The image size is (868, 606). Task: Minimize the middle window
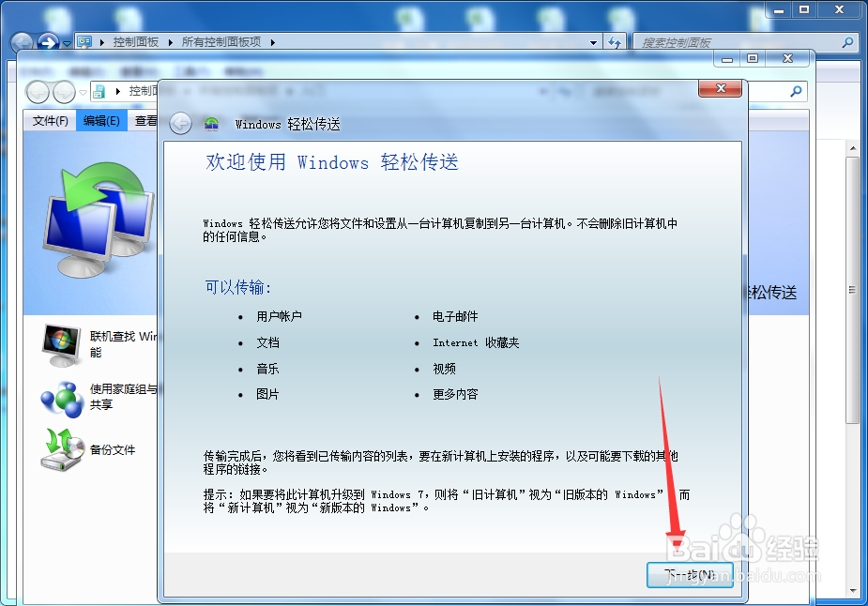click(727, 58)
